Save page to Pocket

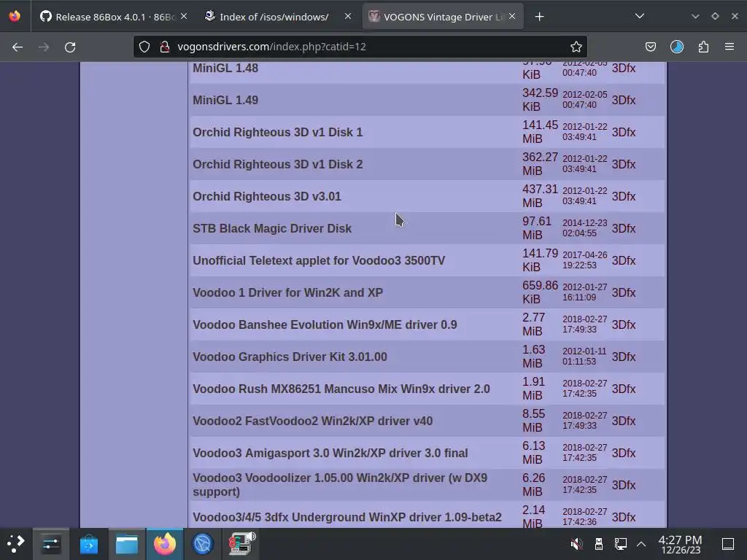(x=650, y=47)
